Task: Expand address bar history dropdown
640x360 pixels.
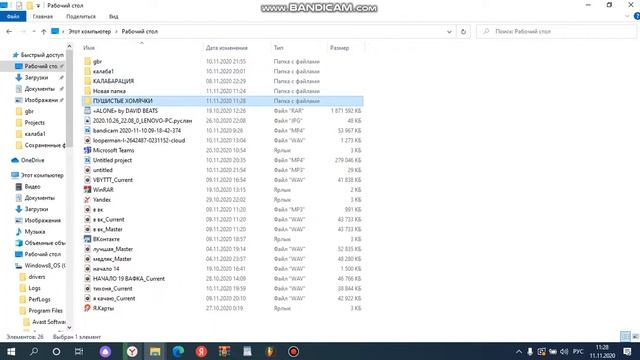Action: (449, 31)
